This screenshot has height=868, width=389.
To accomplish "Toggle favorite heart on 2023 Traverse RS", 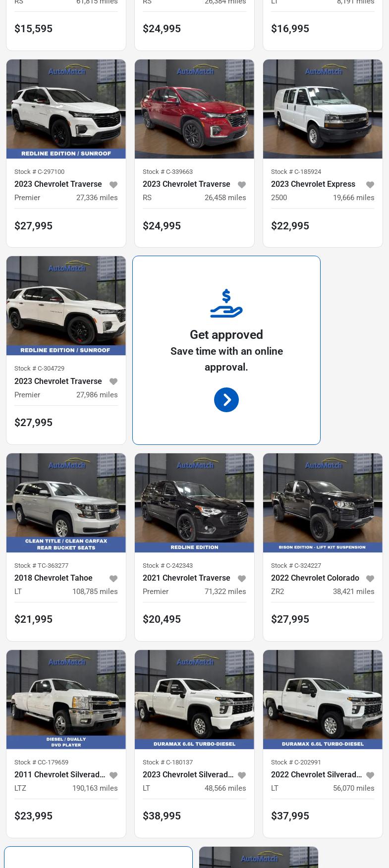I will [242, 185].
